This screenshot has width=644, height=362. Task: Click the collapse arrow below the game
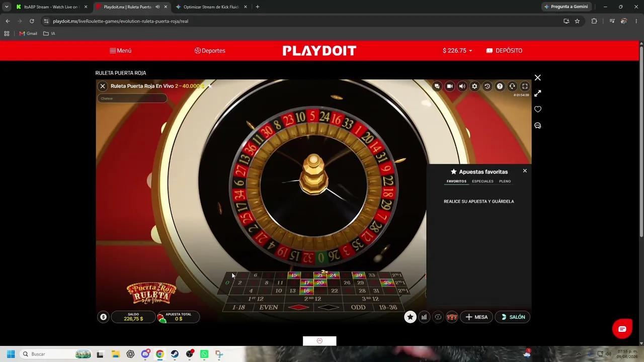click(319, 341)
